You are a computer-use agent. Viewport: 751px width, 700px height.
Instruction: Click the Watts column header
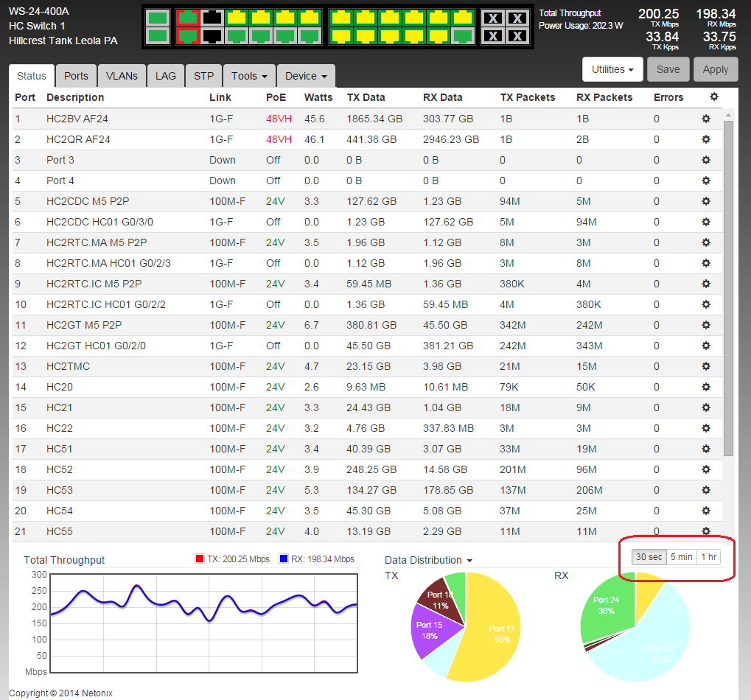tap(318, 97)
